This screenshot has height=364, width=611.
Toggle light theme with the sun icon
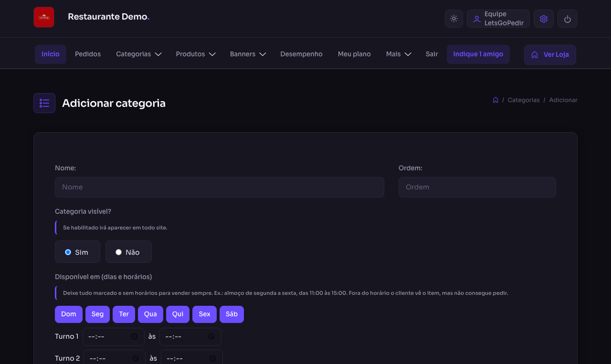tap(454, 19)
